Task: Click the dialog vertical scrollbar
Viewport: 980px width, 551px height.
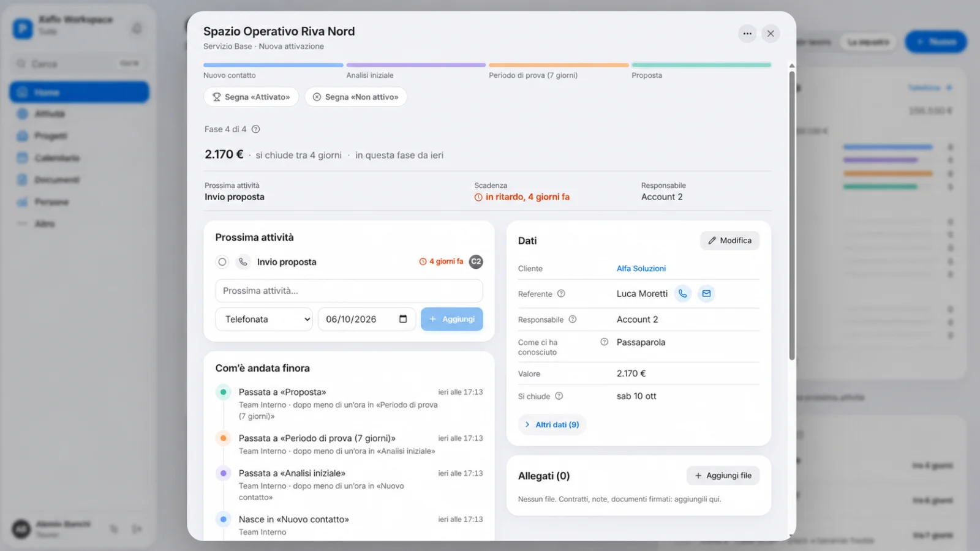Action: (791, 216)
